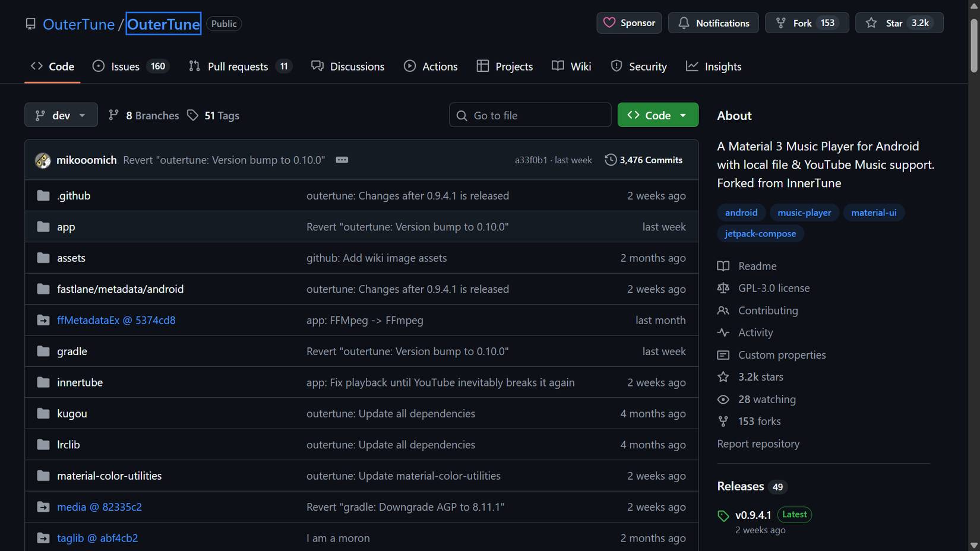
Task: Open Contributing via the people icon
Action: click(723, 310)
